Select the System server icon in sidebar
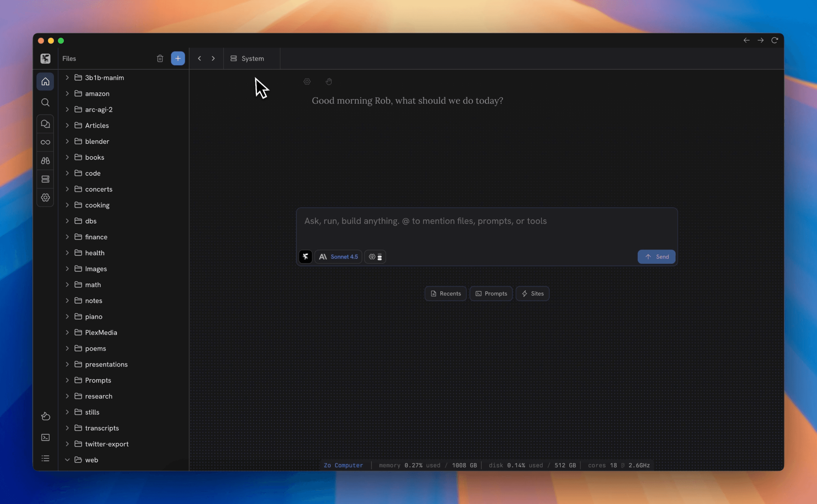The image size is (817, 504). [45, 179]
